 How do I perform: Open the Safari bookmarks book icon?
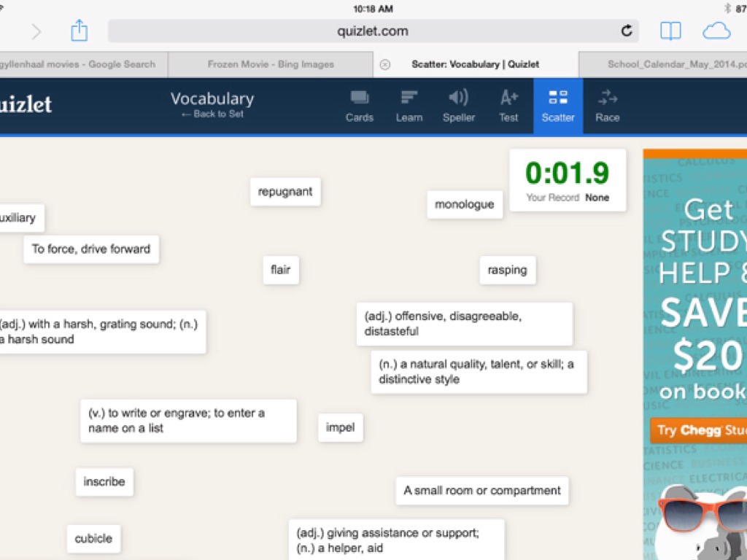670,31
